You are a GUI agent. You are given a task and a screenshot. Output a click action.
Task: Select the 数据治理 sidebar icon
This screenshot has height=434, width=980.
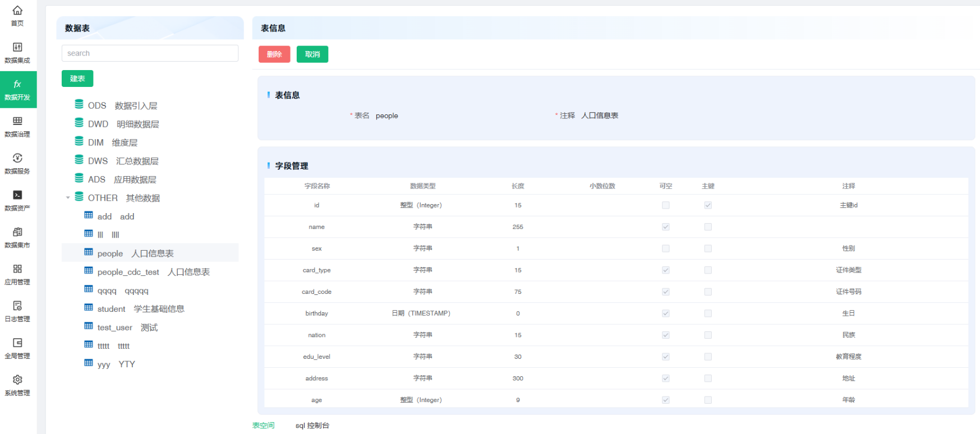pos(17,122)
